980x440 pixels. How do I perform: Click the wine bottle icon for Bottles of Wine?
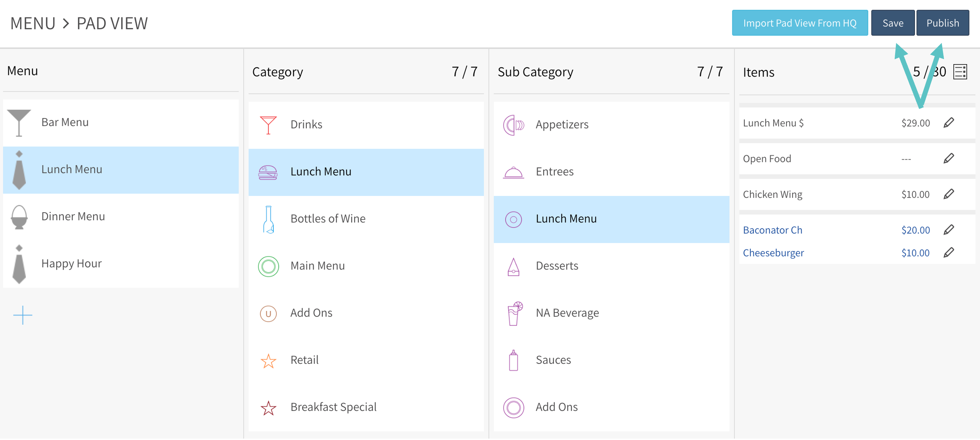(268, 219)
